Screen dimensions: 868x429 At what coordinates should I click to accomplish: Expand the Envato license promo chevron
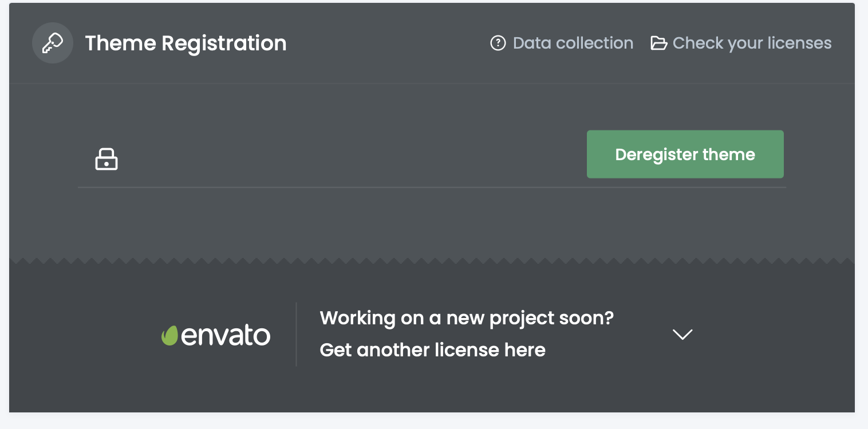682,334
